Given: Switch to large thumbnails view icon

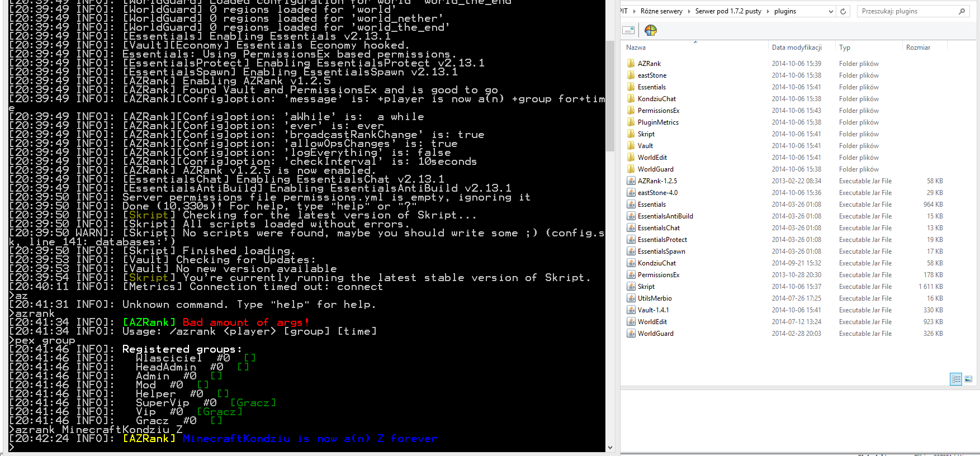Looking at the screenshot, I should pos(968,379).
